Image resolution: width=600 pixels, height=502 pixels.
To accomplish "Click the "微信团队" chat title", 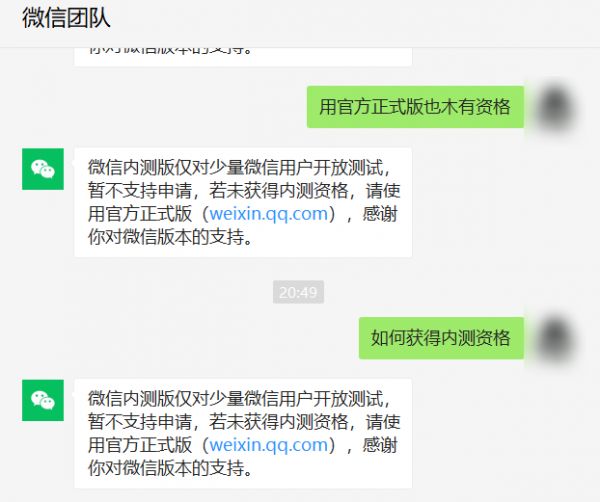I will [66, 18].
